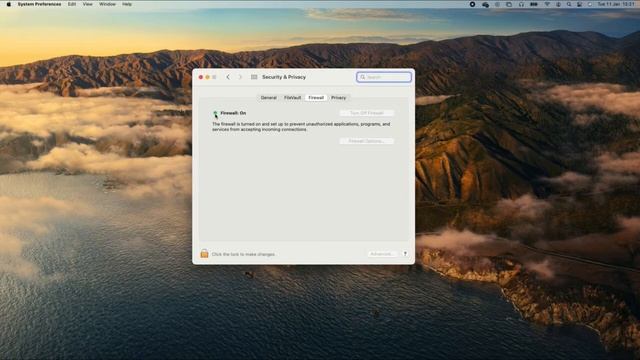Image resolution: width=640 pixels, height=360 pixels.
Task: Open Wi-Fi status in menu bar
Action: pos(547,4)
